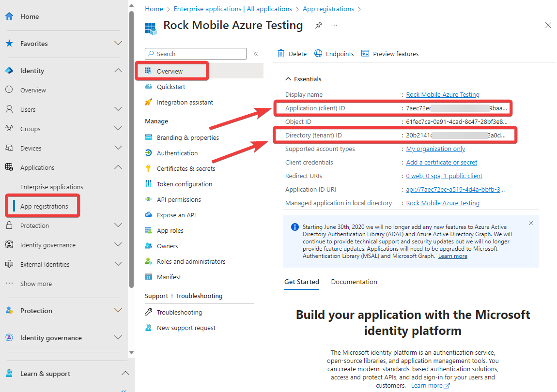Collapse the Essentials section
This screenshot has height=392, width=557.
click(289, 79)
